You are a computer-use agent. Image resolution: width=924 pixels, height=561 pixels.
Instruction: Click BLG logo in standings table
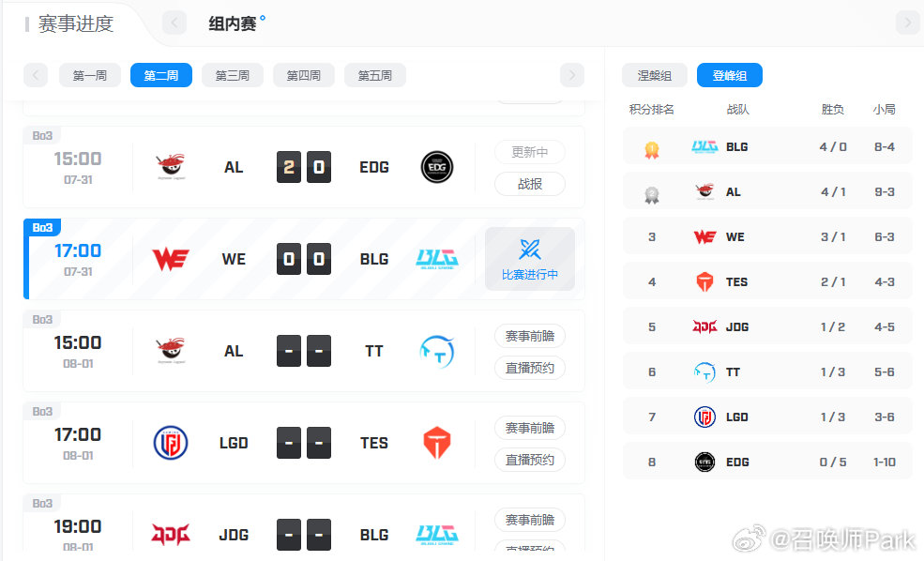(x=704, y=146)
